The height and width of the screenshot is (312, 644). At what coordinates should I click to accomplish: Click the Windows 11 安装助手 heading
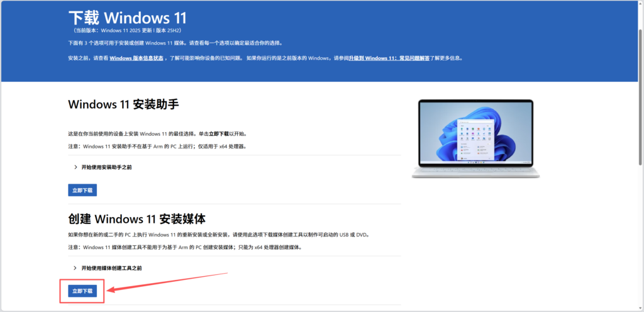click(x=123, y=104)
